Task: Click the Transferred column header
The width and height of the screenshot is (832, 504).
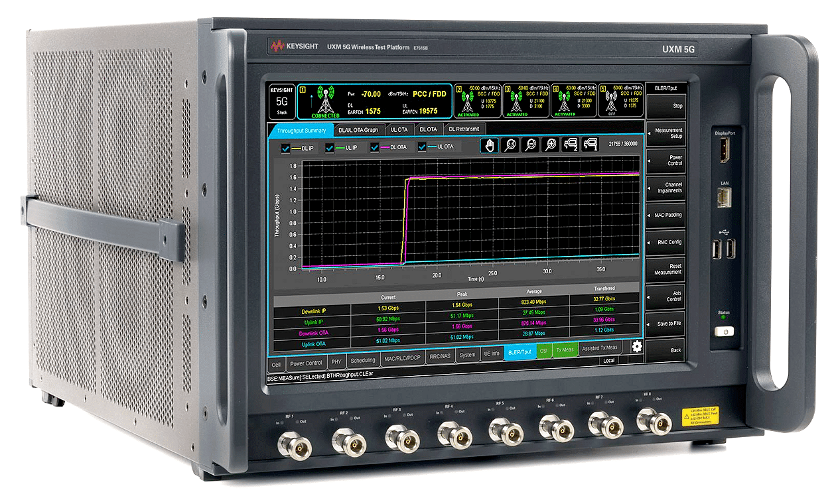Action: (x=604, y=288)
